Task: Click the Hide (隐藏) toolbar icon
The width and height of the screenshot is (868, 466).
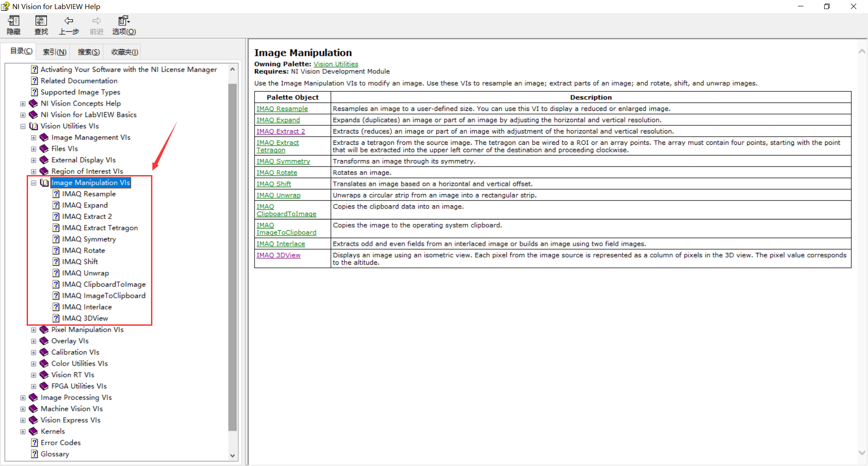Action: (14, 21)
